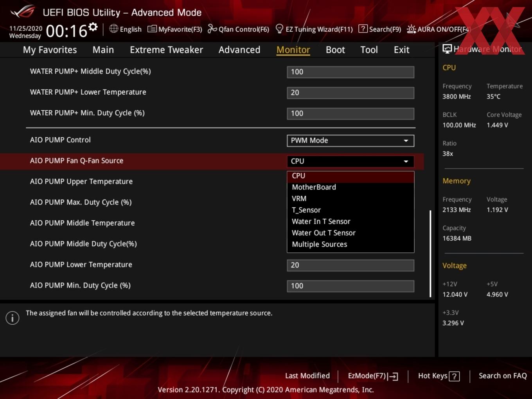The width and height of the screenshot is (532, 399).
Task: Click the info circle icon
Action: [x=13, y=318]
